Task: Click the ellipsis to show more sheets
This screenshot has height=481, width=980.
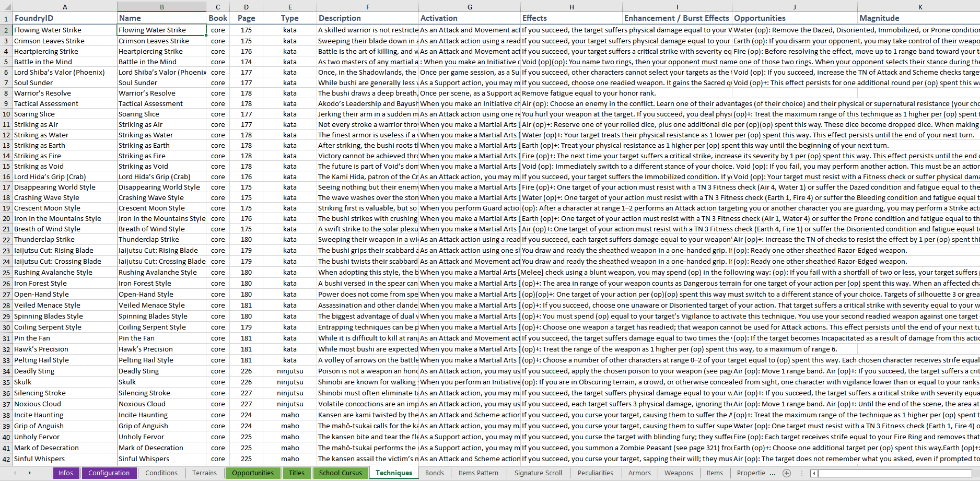Action: click(x=774, y=473)
